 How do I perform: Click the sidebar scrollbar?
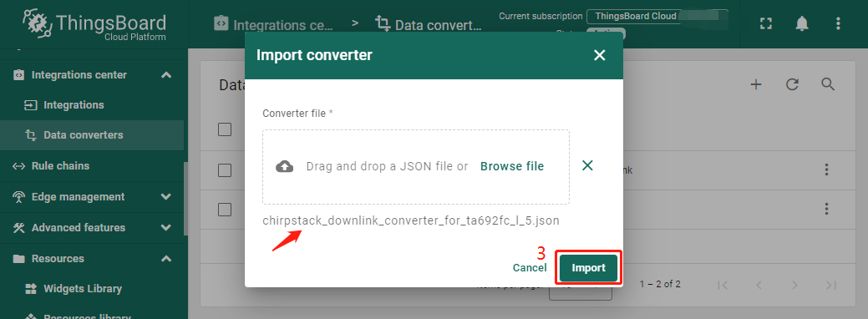point(186,200)
